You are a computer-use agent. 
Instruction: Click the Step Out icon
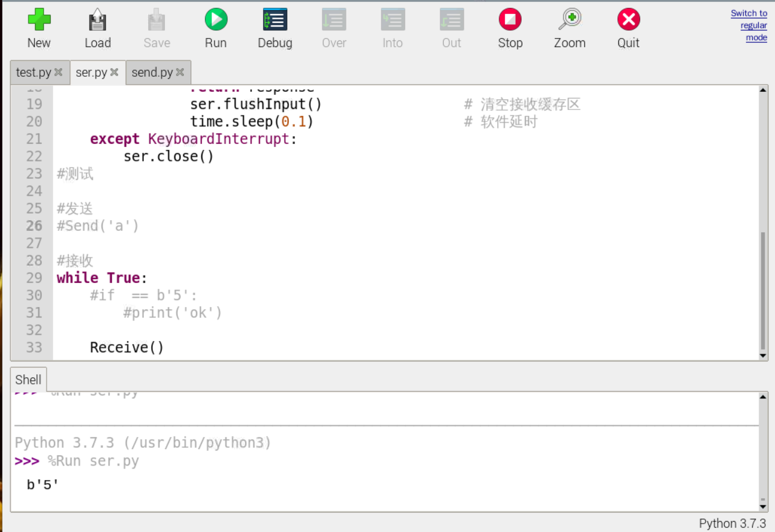[x=452, y=19]
